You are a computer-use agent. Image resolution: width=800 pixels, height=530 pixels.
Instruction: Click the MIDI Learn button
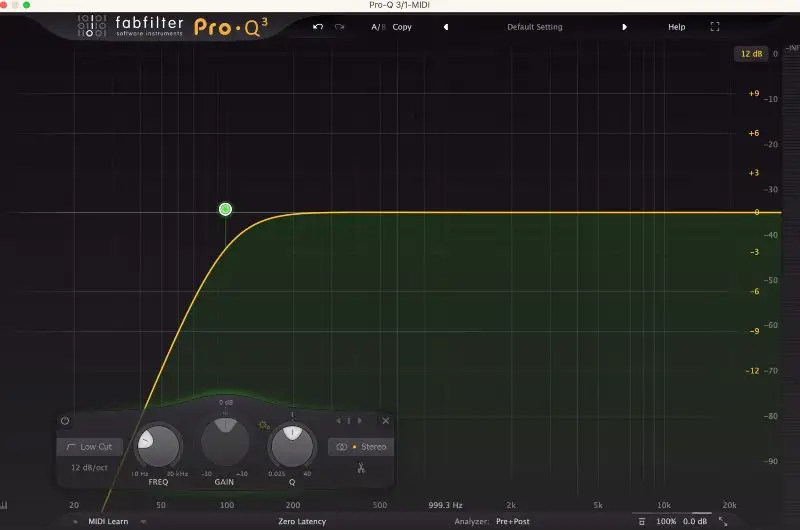110,521
